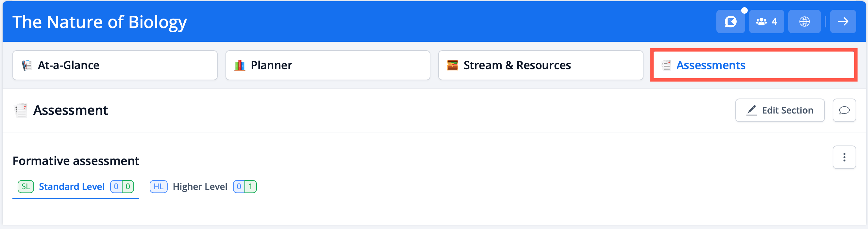The width and height of the screenshot is (868, 229).
Task: Click the HL badge icon
Action: coord(159,187)
